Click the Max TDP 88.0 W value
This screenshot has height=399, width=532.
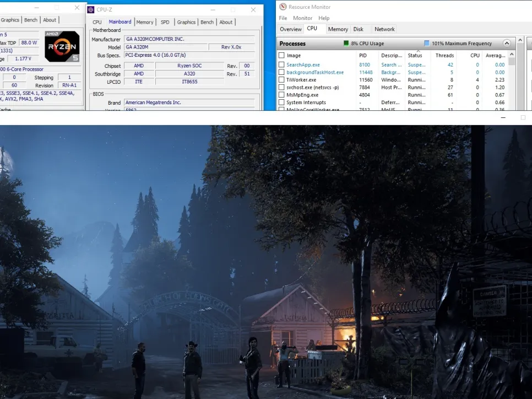click(29, 43)
